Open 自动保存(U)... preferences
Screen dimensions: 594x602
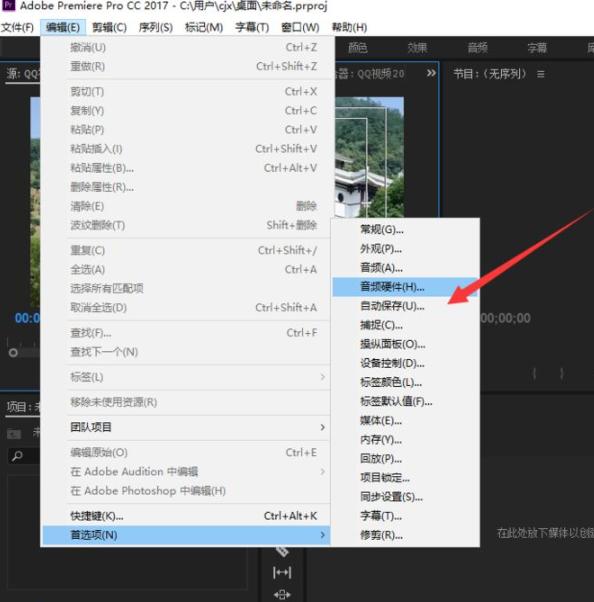click(405, 306)
